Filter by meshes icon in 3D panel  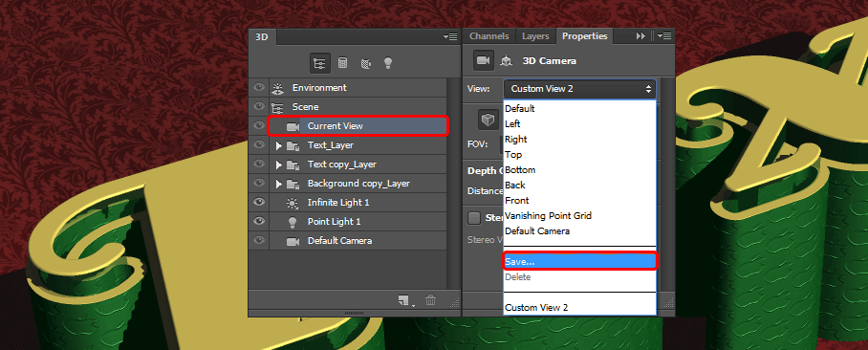(x=342, y=63)
